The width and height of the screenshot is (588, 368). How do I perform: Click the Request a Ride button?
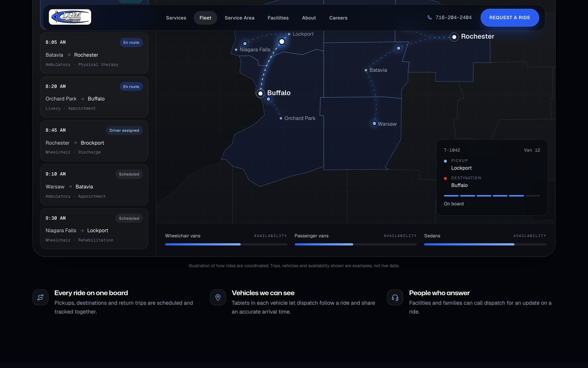(510, 18)
